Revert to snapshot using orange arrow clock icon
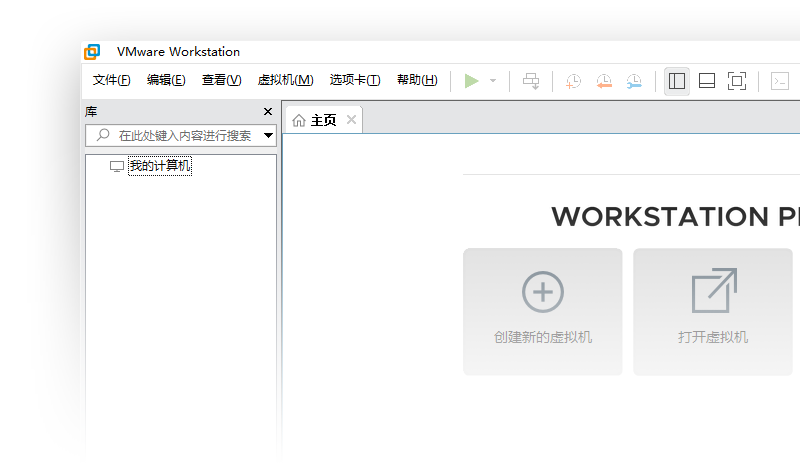 604,81
